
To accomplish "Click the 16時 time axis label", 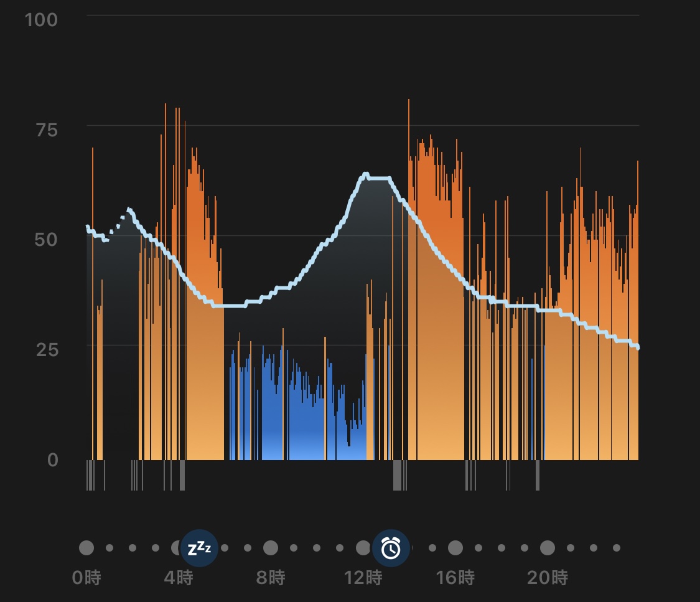I will coord(455,578).
